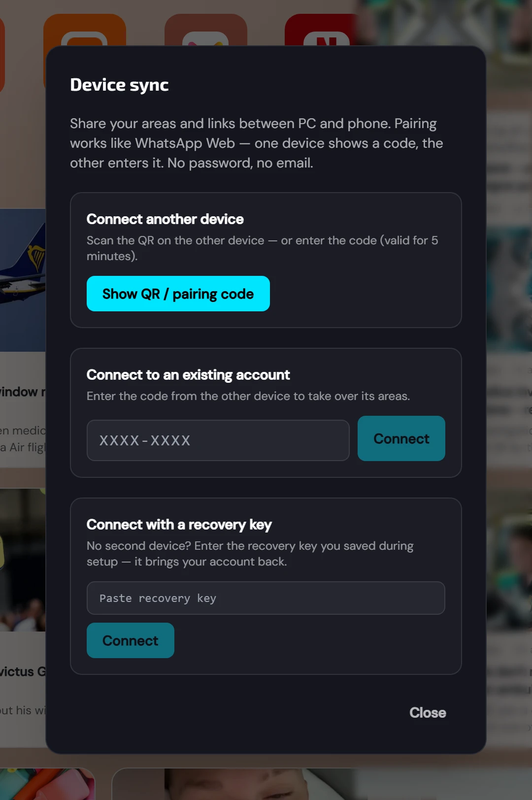Open the colorful toys thumbnail at bottom
The width and height of the screenshot is (532, 800).
[47, 784]
